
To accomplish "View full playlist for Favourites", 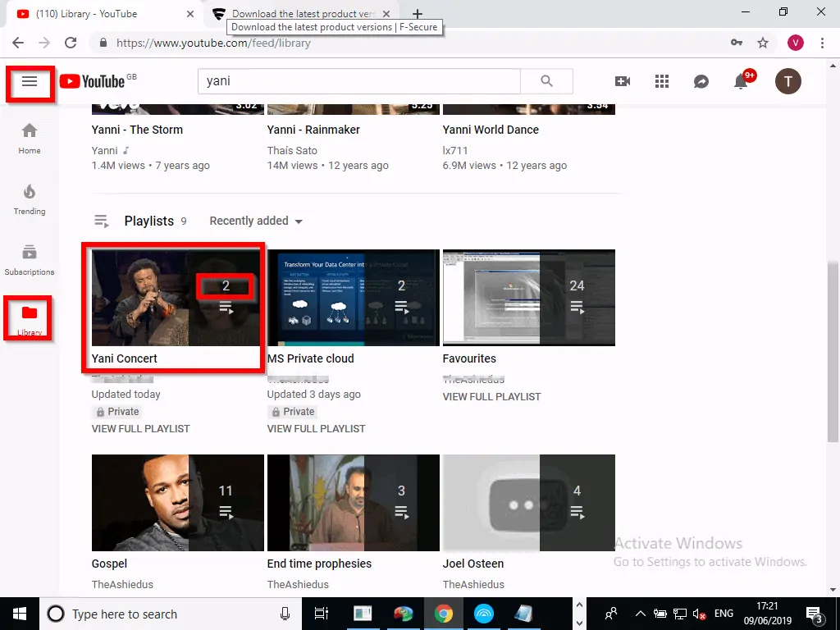I will pos(492,397).
